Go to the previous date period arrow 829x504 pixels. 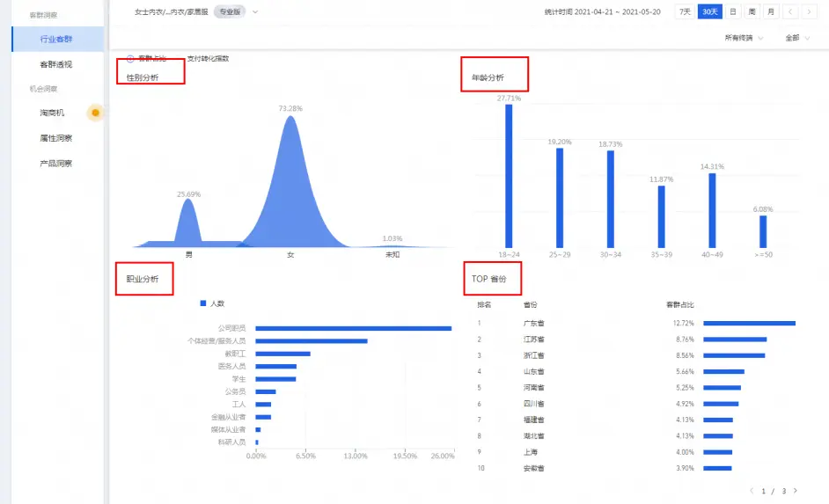pos(790,11)
